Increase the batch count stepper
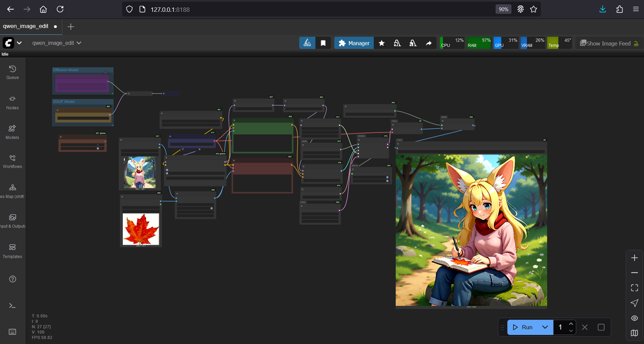The width and height of the screenshot is (644, 344). pos(571,324)
